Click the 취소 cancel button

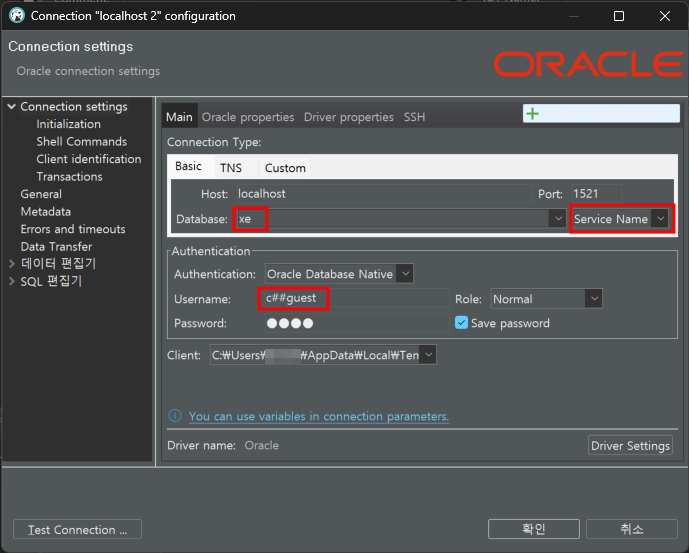click(x=631, y=529)
